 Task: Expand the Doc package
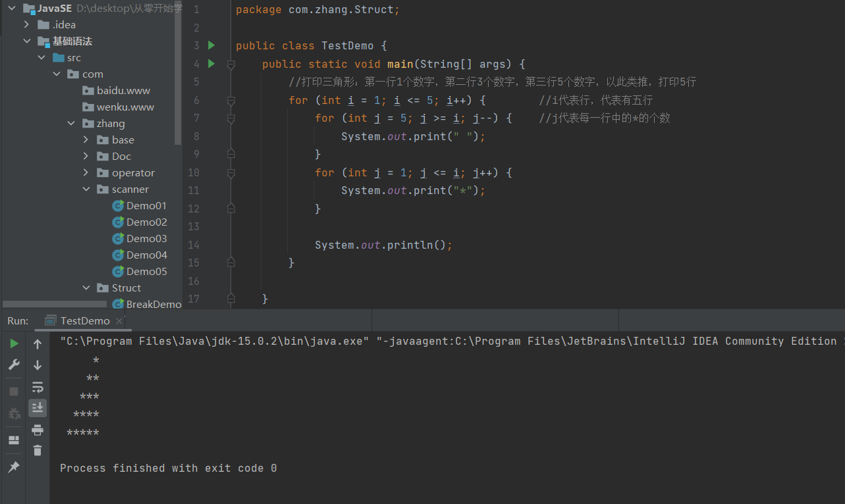point(86,156)
